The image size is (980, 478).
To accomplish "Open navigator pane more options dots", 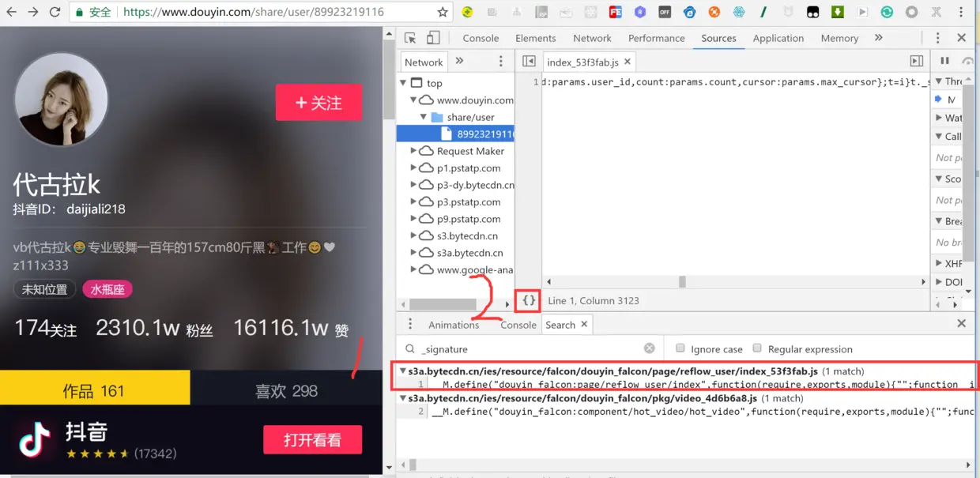I will click(x=500, y=62).
